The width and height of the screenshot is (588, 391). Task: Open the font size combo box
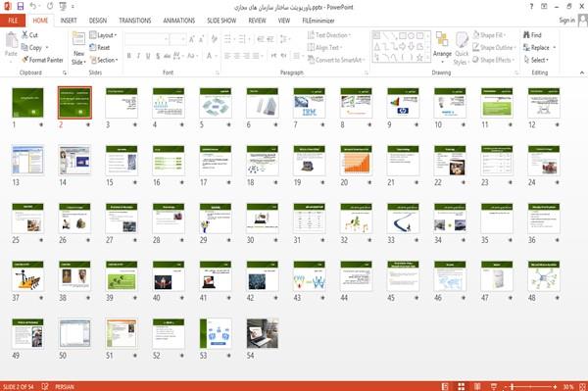(177, 39)
